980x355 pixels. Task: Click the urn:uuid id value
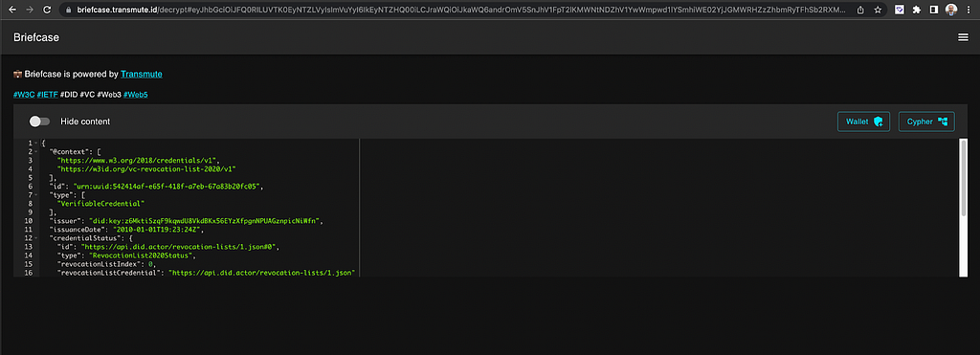point(167,187)
